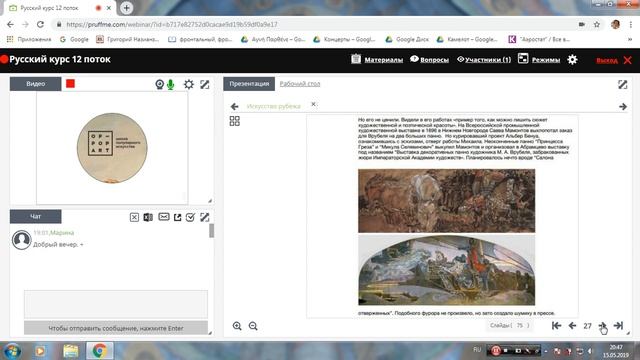This screenshot has height=360, width=640.
Task: Zoom in on the slide
Action: [237, 326]
